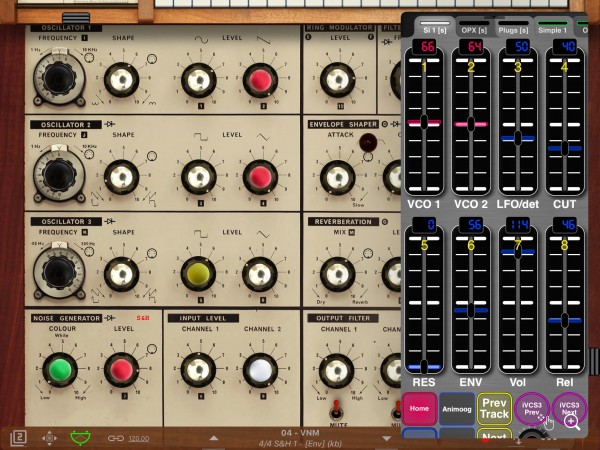Click the tempo value 120.00

(139, 439)
